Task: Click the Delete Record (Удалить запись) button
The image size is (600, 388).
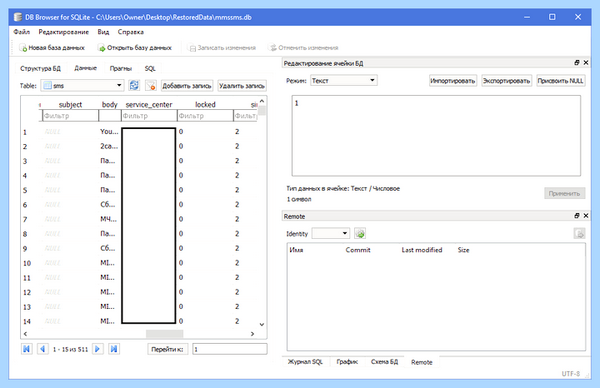Action: [242, 86]
